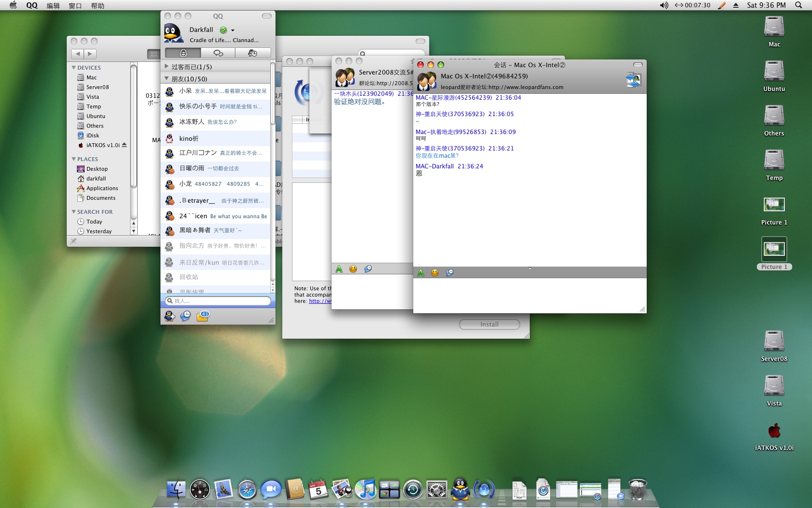The width and height of the screenshot is (812, 508).
Task: Click QQ contact list scrollbar
Action: pyautogui.click(x=273, y=93)
